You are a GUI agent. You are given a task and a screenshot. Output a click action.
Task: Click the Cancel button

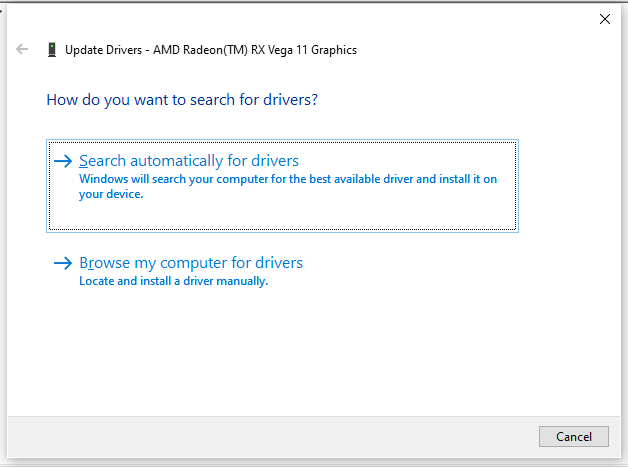pos(574,437)
